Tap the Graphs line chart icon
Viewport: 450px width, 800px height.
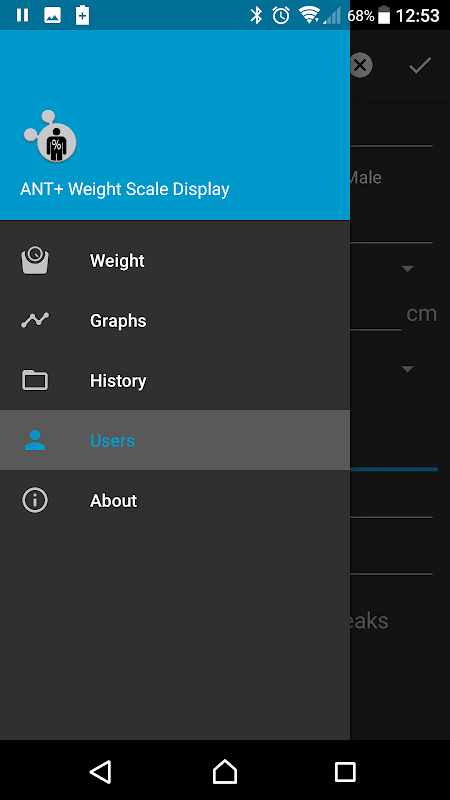(35, 320)
